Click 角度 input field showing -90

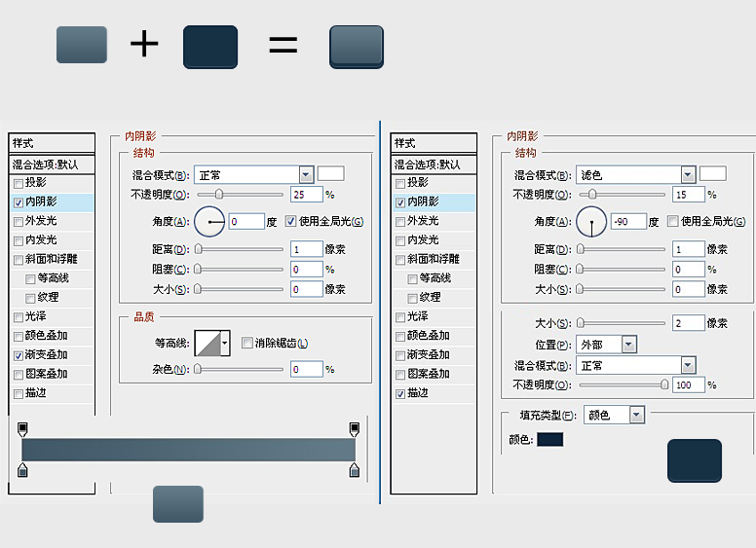[x=628, y=222]
